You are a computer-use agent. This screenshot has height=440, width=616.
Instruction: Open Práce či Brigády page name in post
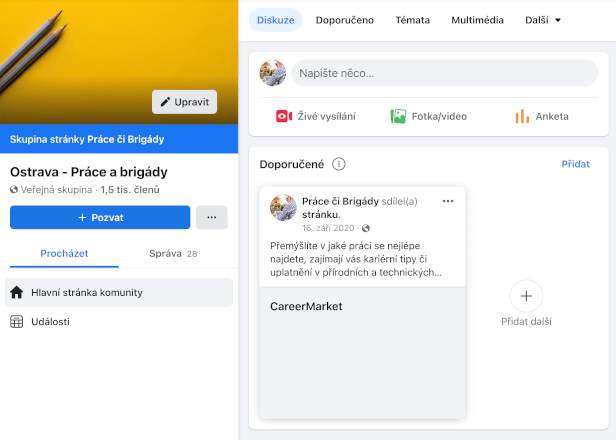[340, 201]
